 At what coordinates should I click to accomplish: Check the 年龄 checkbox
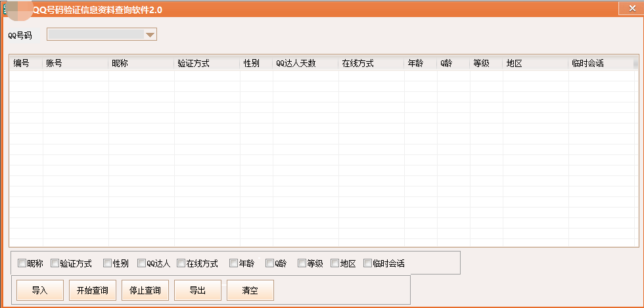[x=234, y=263]
